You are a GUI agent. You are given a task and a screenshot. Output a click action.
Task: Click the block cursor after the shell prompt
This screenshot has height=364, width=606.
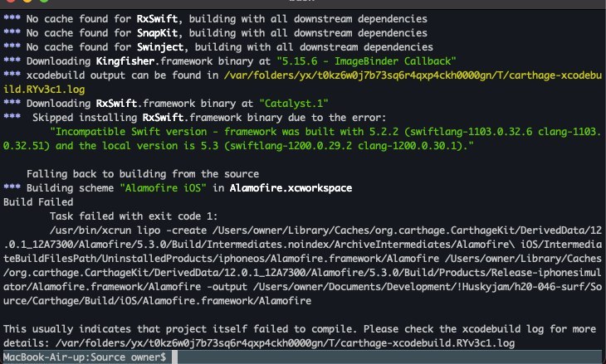tap(174, 357)
